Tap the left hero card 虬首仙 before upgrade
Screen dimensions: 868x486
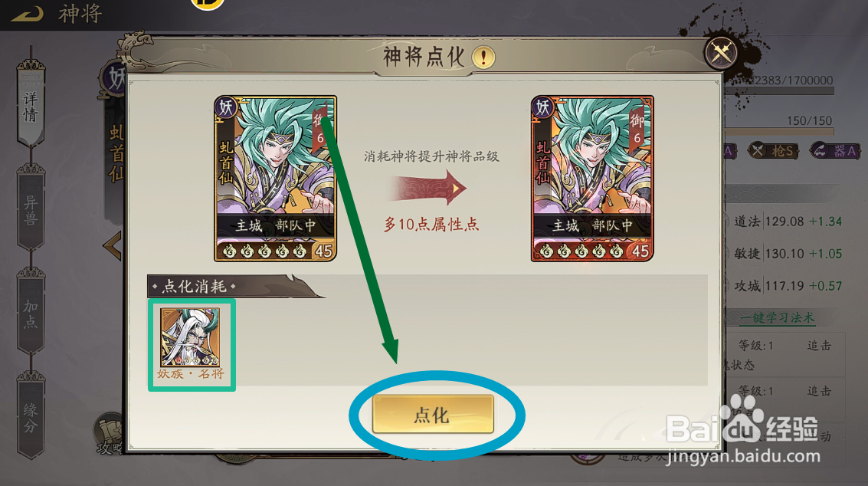(x=275, y=178)
